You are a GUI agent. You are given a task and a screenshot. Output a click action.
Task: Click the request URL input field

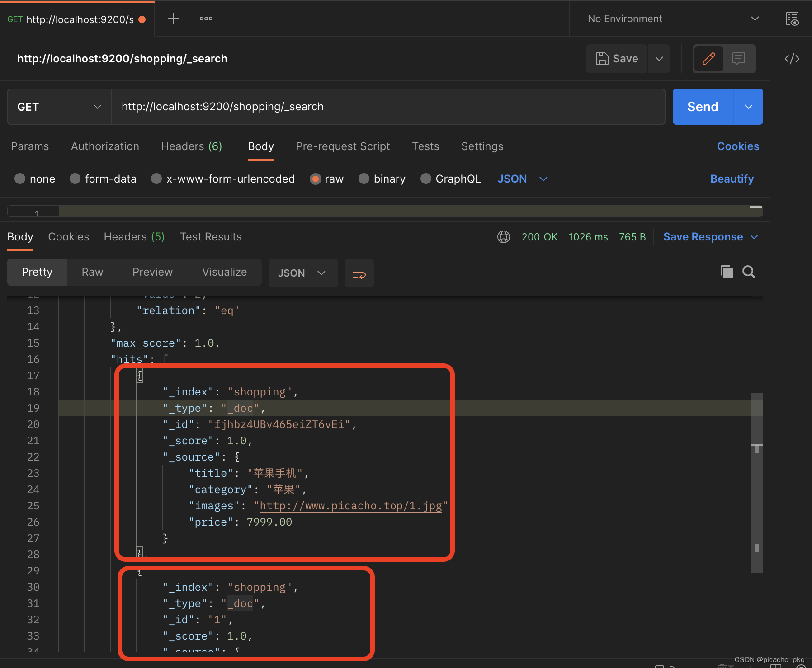coord(388,107)
